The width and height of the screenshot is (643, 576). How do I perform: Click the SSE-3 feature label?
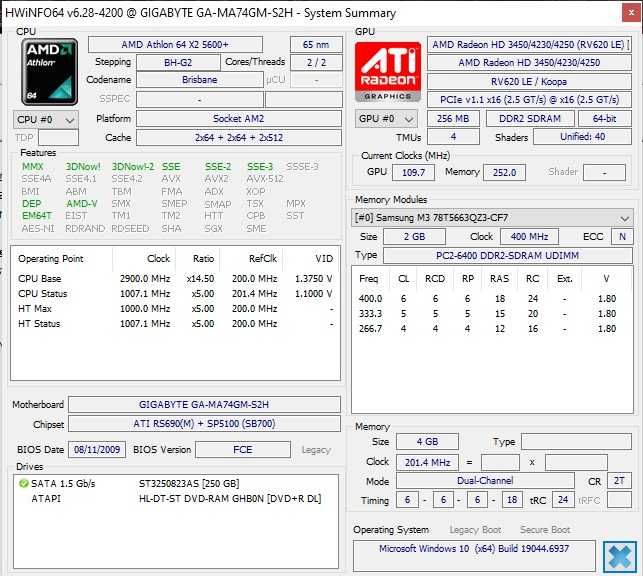pos(260,166)
